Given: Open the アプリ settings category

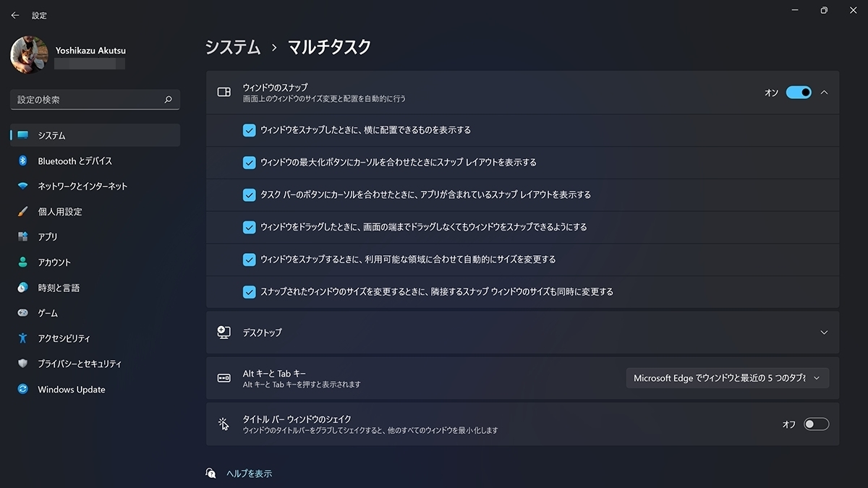Looking at the screenshot, I should pyautogui.click(x=95, y=236).
